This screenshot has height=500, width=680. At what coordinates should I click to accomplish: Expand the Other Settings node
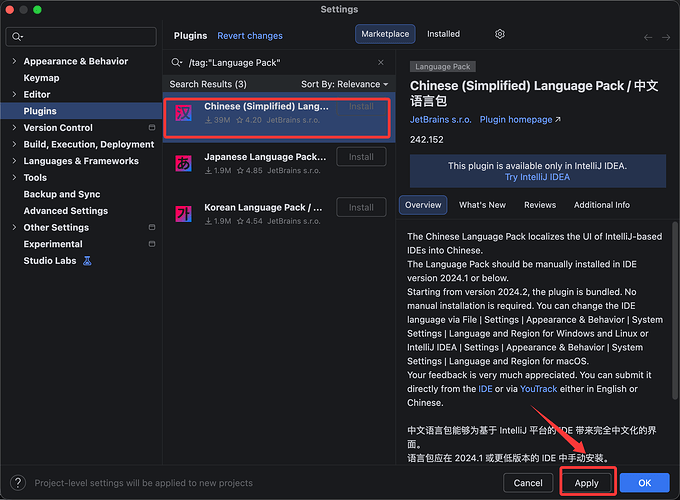click(x=14, y=227)
